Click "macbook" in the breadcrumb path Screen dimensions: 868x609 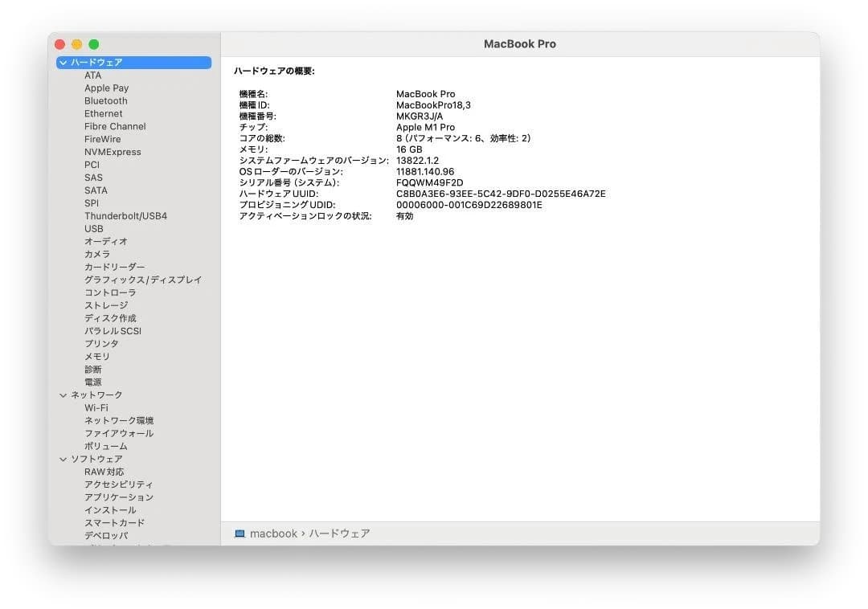click(273, 533)
